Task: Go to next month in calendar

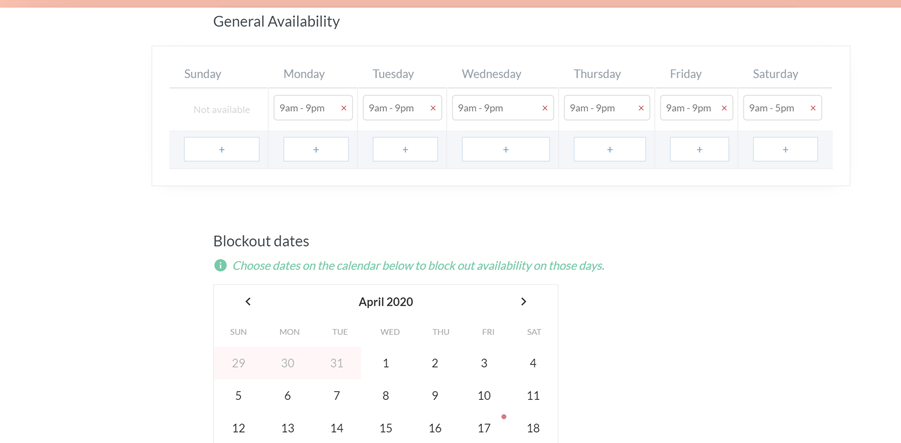Action: [x=523, y=302]
